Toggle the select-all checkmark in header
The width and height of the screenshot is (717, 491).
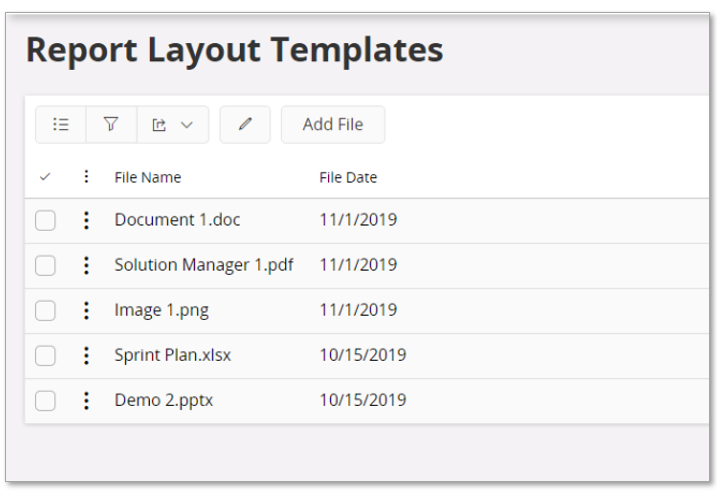click(45, 177)
